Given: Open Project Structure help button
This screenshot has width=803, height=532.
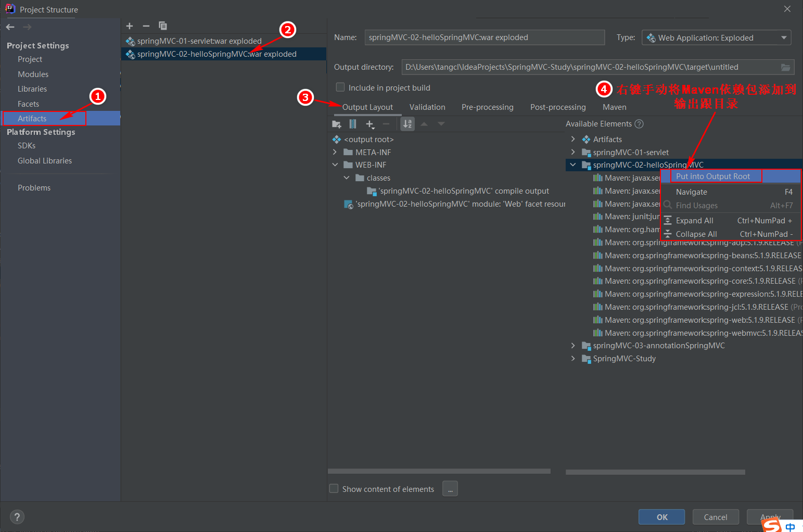Looking at the screenshot, I should 17,517.
